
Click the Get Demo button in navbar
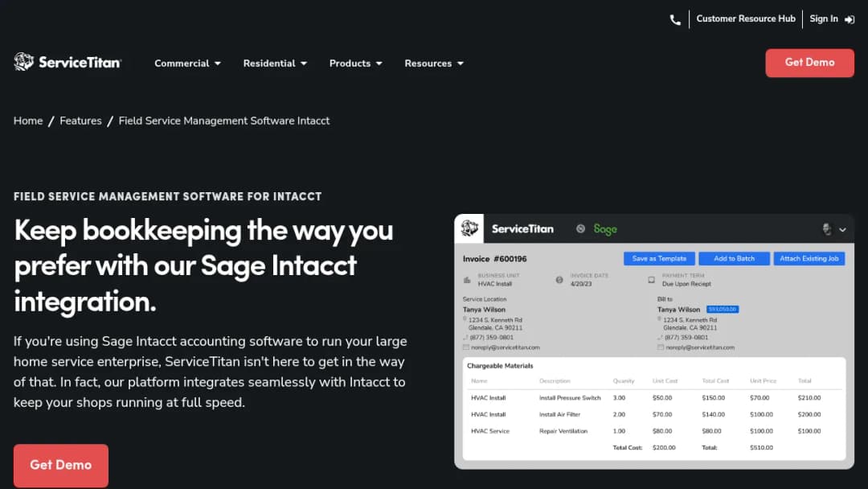coord(809,63)
